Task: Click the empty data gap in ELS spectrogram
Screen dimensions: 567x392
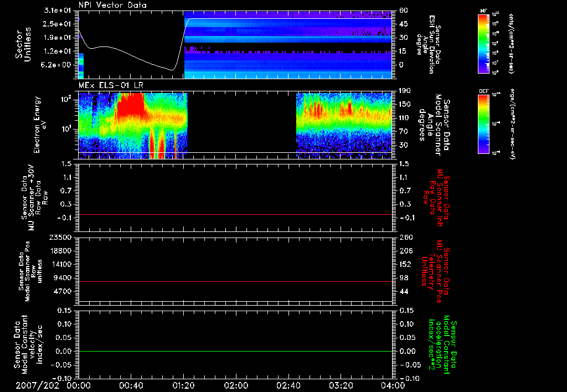Action: pyautogui.click(x=242, y=123)
